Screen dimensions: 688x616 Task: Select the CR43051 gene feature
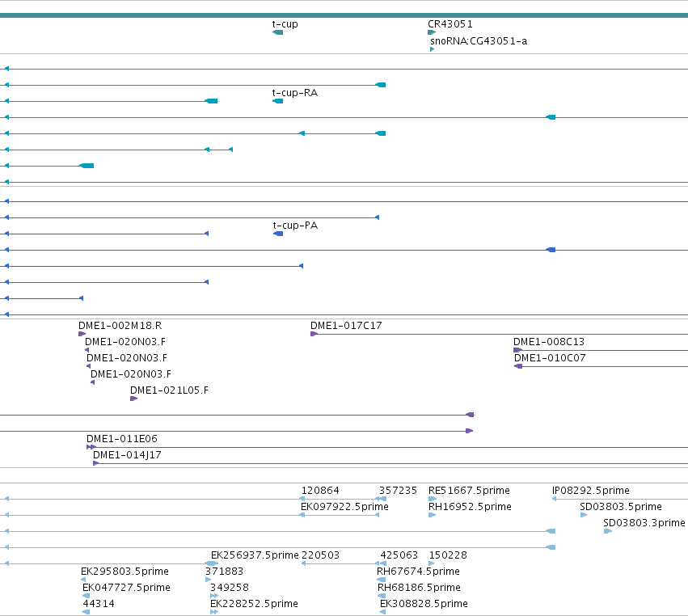[450, 24]
